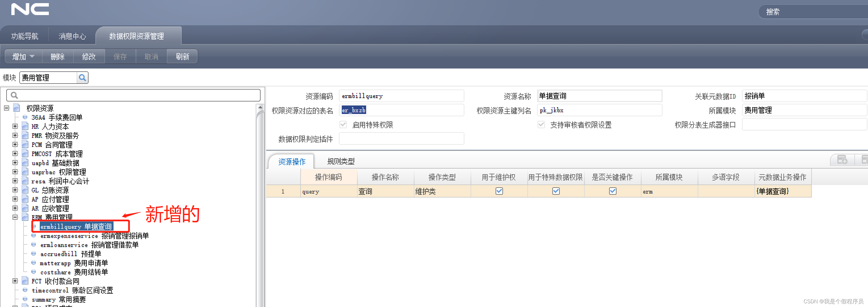
Task: Open the 消息中心 tab
Action: click(72, 36)
